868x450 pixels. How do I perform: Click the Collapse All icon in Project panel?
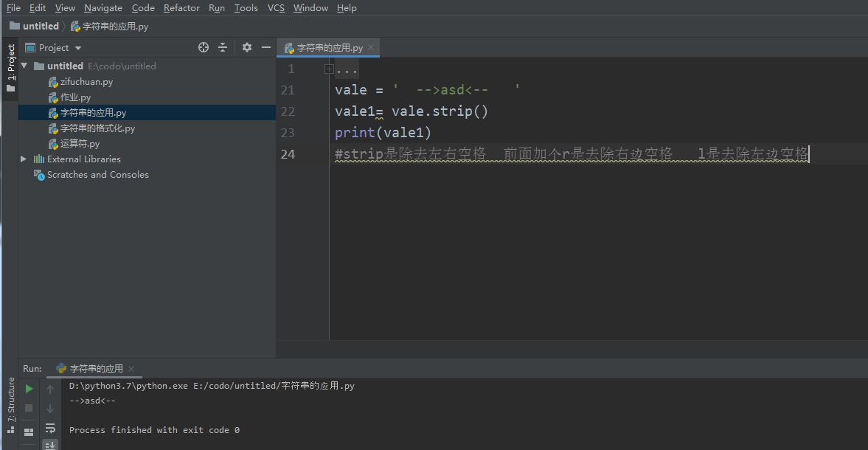(x=223, y=47)
